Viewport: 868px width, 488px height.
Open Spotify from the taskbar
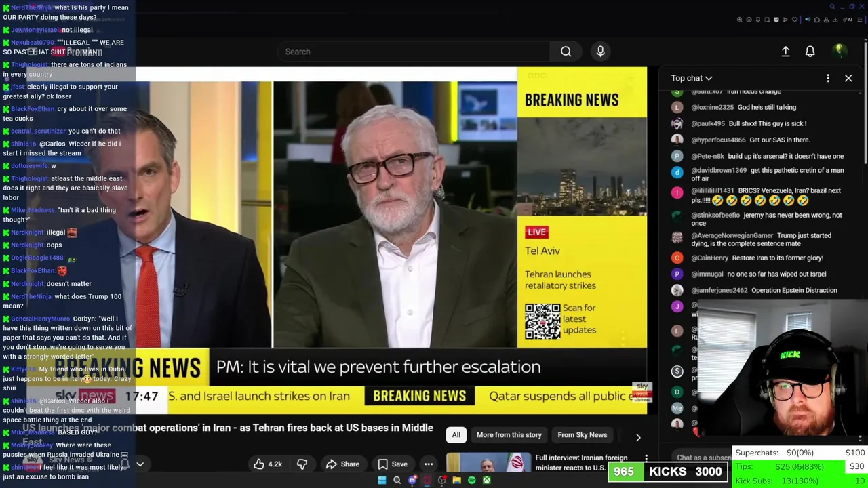pos(471,481)
